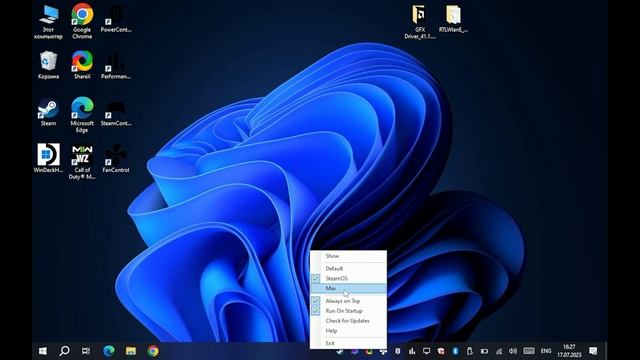Select the SteamController desktop shortcut
This screenshot has height=360, width=640.
[116, 112]
